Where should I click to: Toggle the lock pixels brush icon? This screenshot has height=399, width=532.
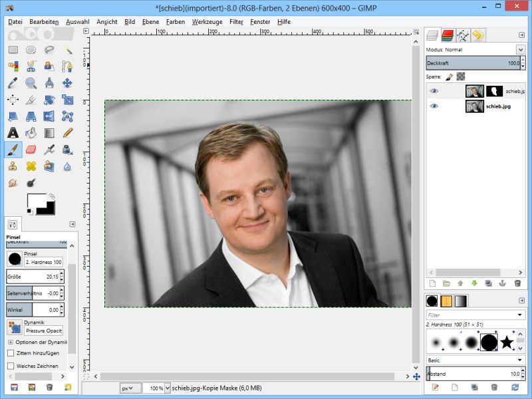pos(450,76)
